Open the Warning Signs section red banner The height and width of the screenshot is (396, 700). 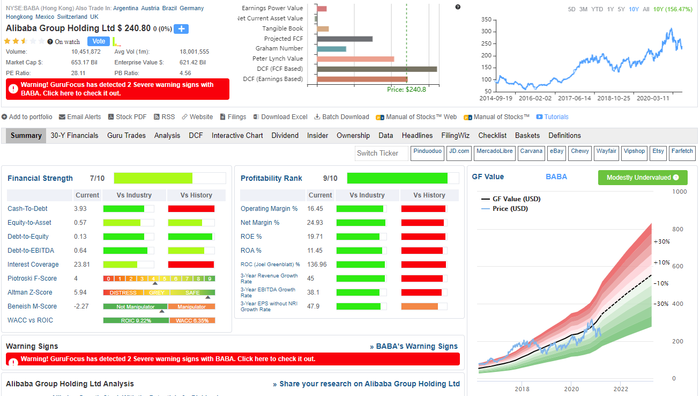click(x=233, y=359)
